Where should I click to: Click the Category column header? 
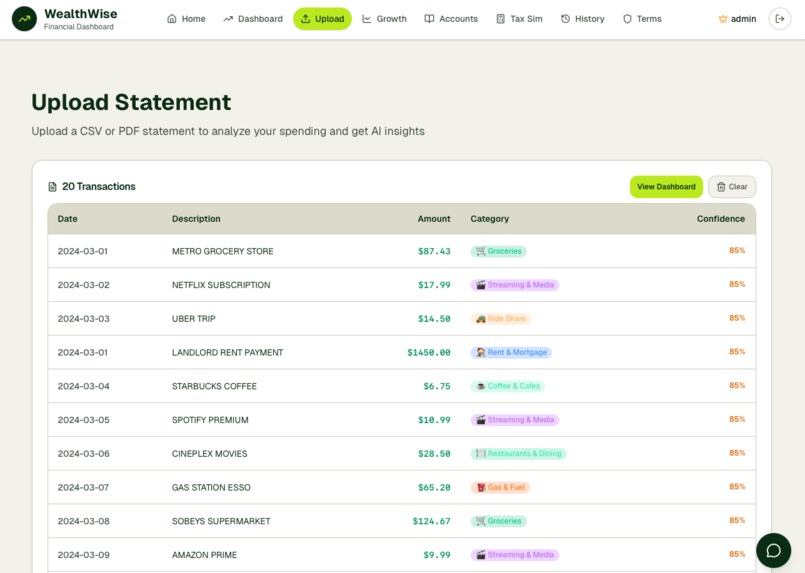tap(490, 219)
